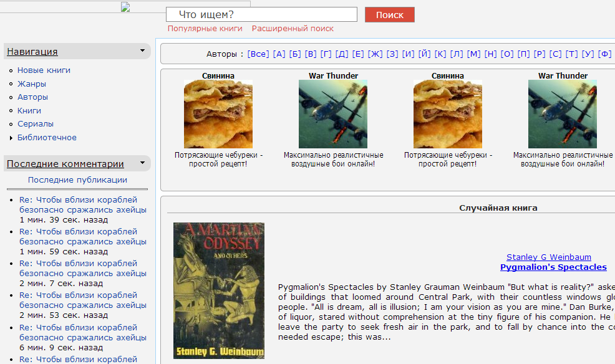
Task: Open Жанры in navigation menu
Action: 32,84
